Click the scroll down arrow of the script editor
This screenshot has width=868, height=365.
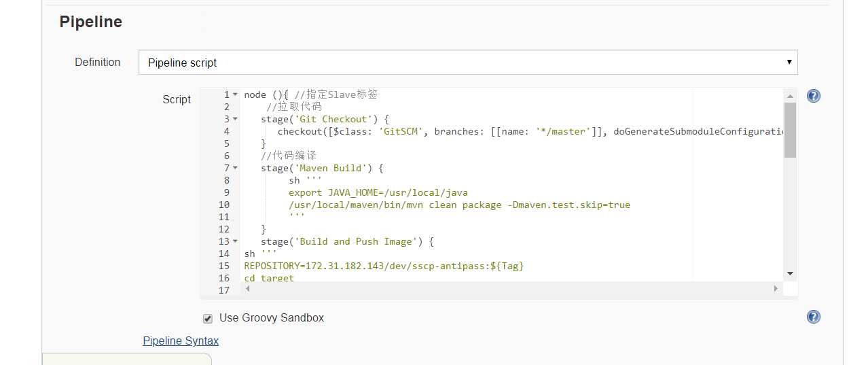click(x=790, y=273)
